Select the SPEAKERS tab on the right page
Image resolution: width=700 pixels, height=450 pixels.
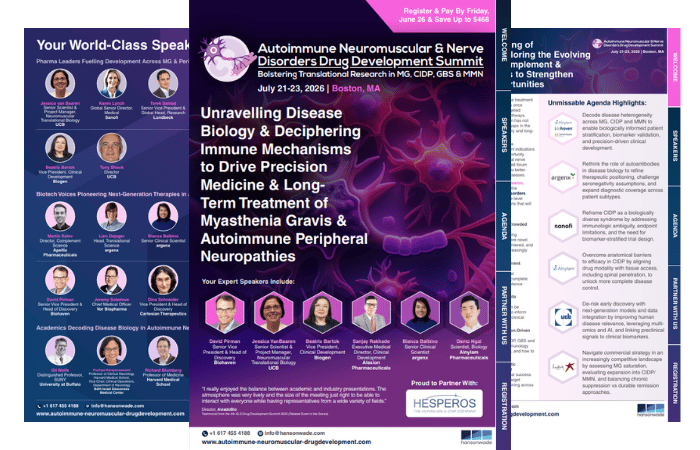pos(674,146)
